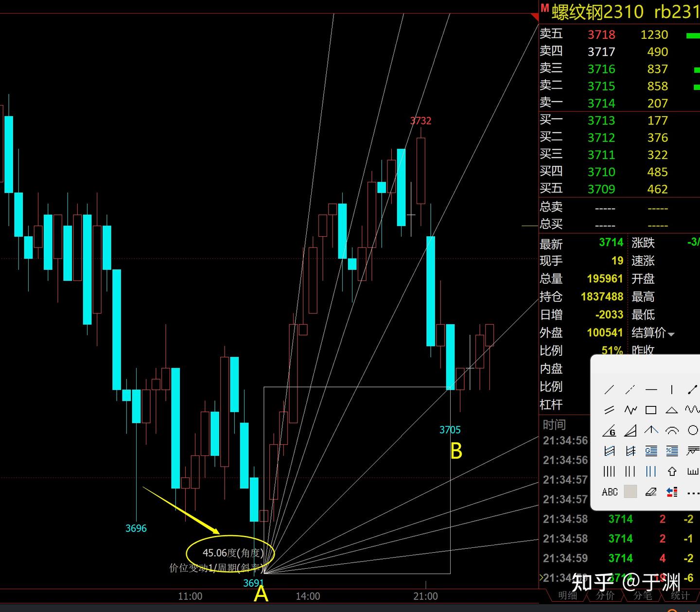
Task: Select the circle drawing tool
Action: click(693, 430)
